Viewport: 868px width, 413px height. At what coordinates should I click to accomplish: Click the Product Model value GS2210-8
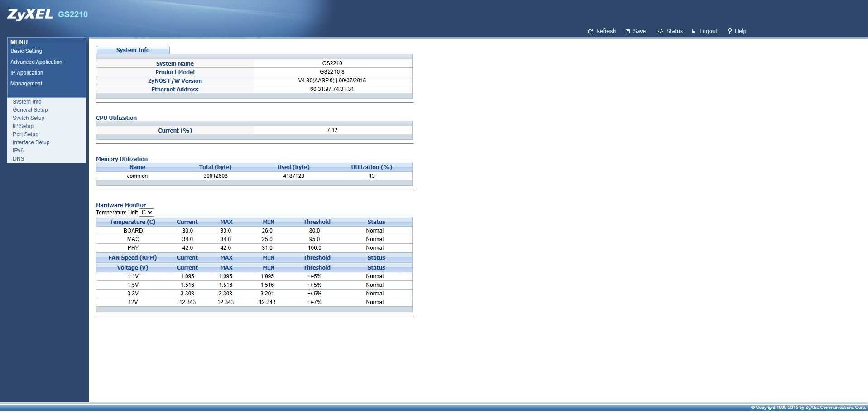(332, 72)
